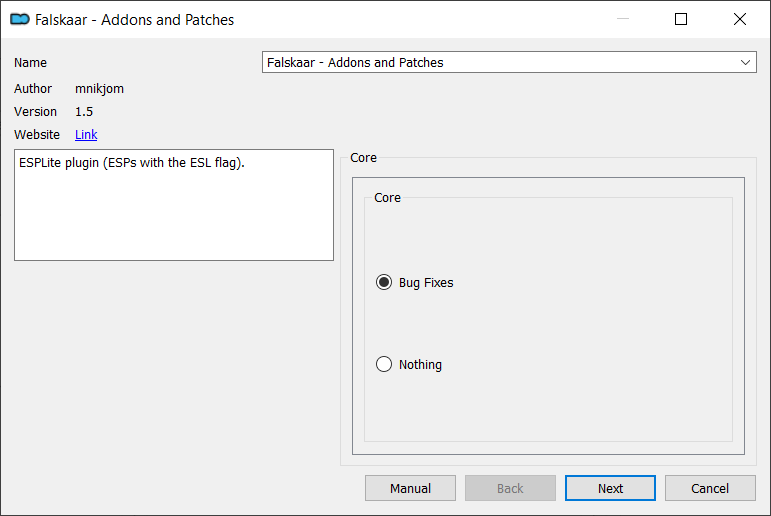Close the Addons and Patches dialog
This screenshot has height=516, width=771.
[x=740, y=19]
